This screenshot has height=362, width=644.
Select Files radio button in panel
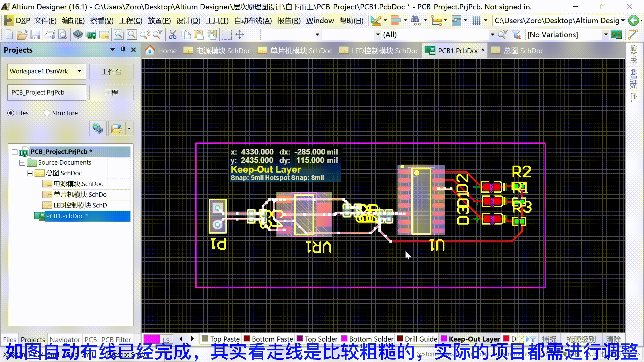[10, 113]
